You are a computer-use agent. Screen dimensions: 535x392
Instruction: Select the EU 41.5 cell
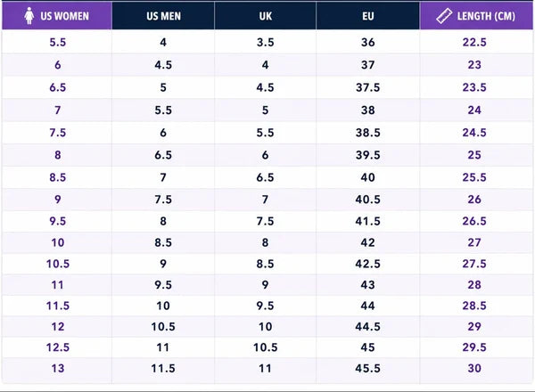coord(367,221)
